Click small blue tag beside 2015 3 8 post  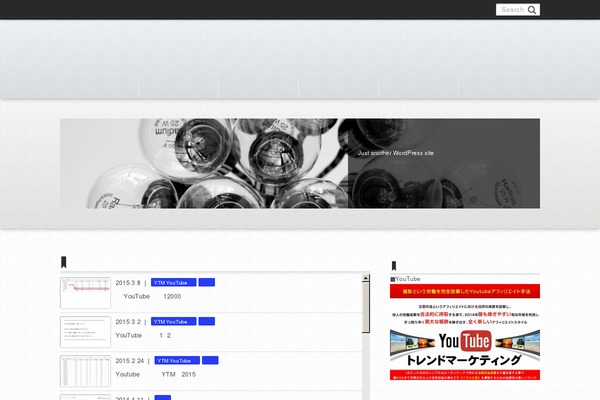[x=207, y=282]
